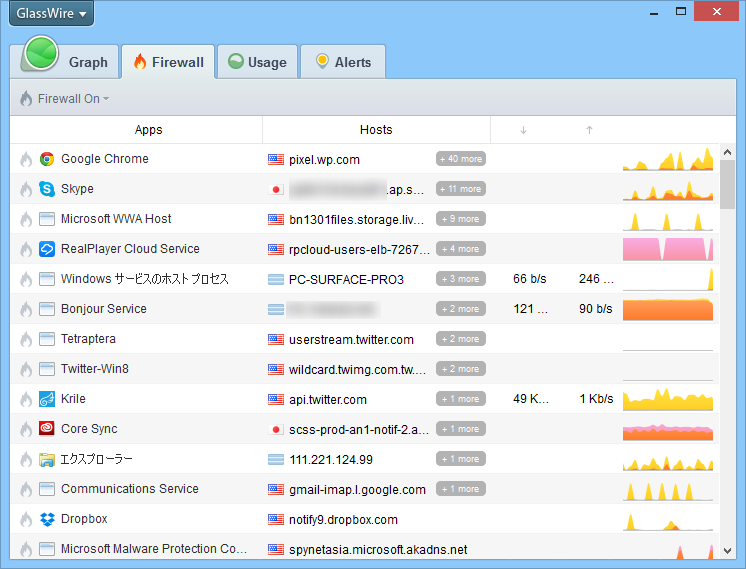Toggle firewall flame for Google Chrome

[x=26, y=159]
